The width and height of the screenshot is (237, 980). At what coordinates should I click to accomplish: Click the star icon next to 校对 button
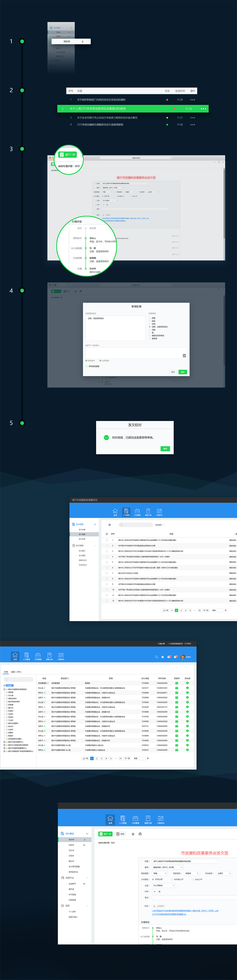[x=133, y=834]
